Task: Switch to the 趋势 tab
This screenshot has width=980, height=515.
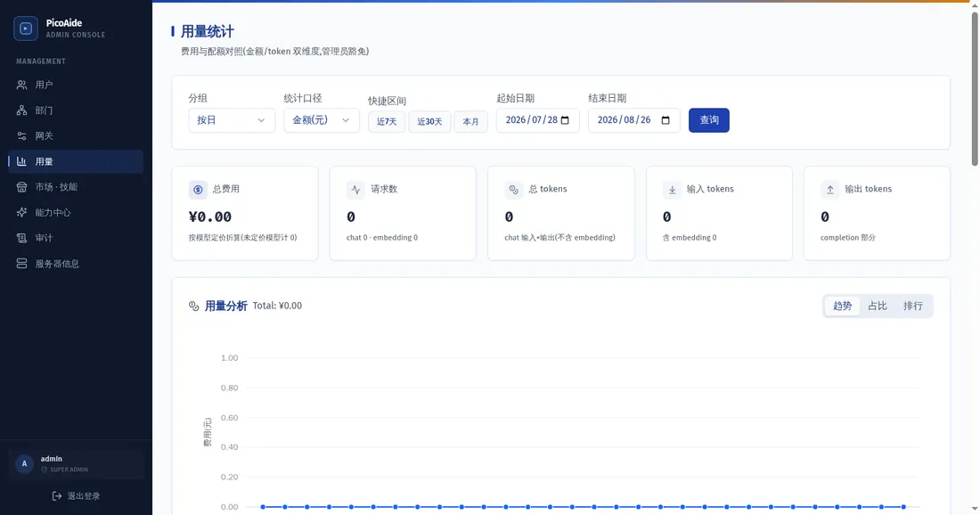Action: [x=843, y=307]
